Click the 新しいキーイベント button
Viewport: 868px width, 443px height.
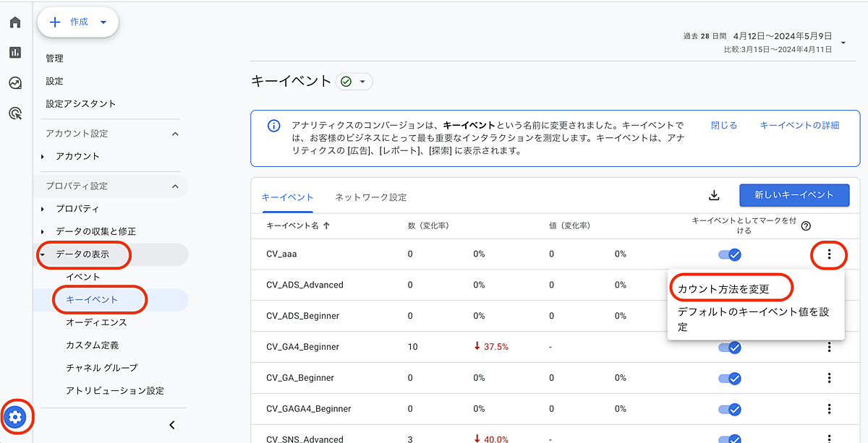[793, 195]
